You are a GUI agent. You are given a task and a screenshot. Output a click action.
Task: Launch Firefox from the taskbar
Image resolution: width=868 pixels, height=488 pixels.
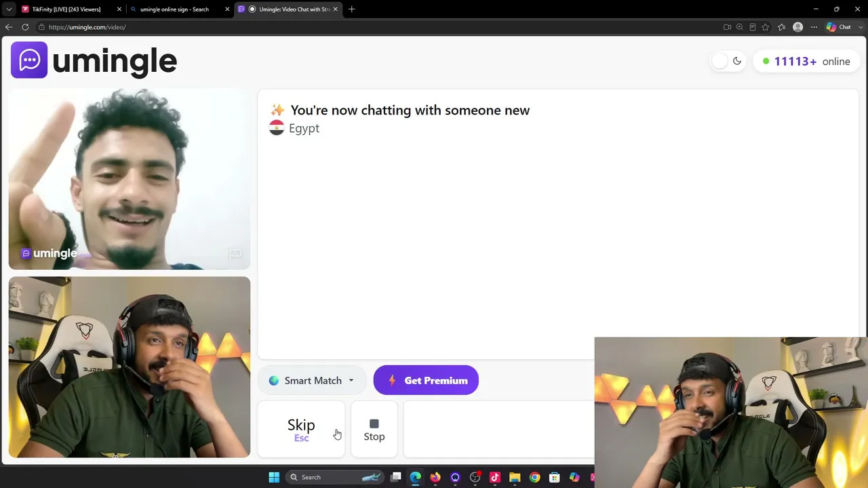click(435, 477)
